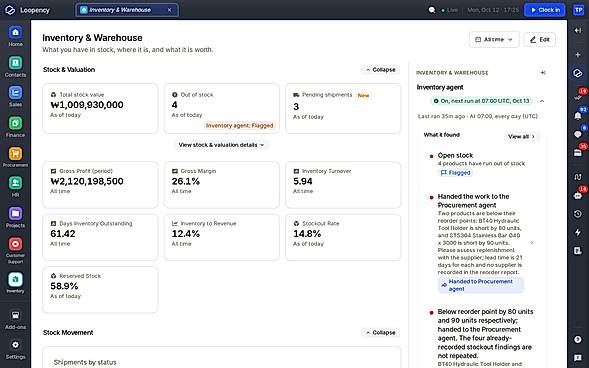589x368 pixels.
Task: Click the Loopency logo
Action: [10, 10]
